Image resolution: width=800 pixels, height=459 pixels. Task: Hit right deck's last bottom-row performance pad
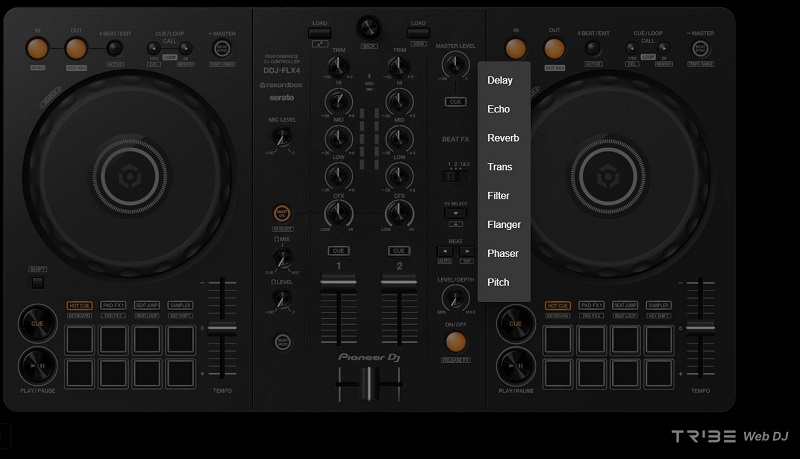pos(659,373)
